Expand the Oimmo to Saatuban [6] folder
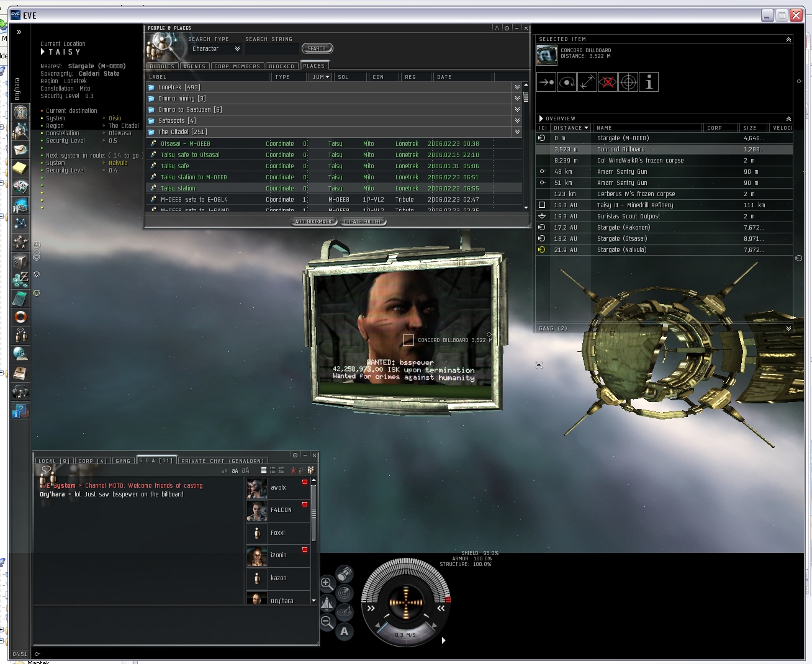This screenshot has width=812, height=664. [335, 110]
